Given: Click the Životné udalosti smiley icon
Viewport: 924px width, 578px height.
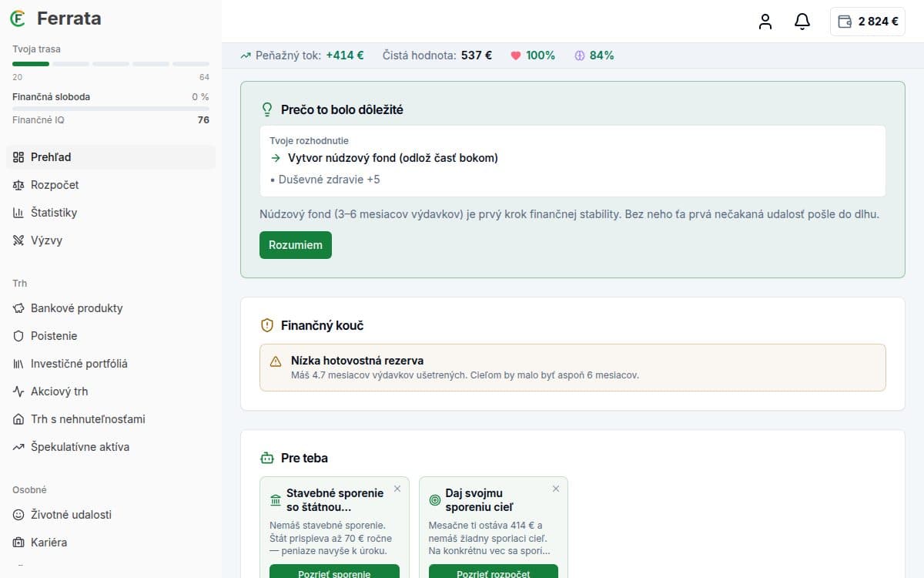Looking at the screenshot, I should (18, 515).
